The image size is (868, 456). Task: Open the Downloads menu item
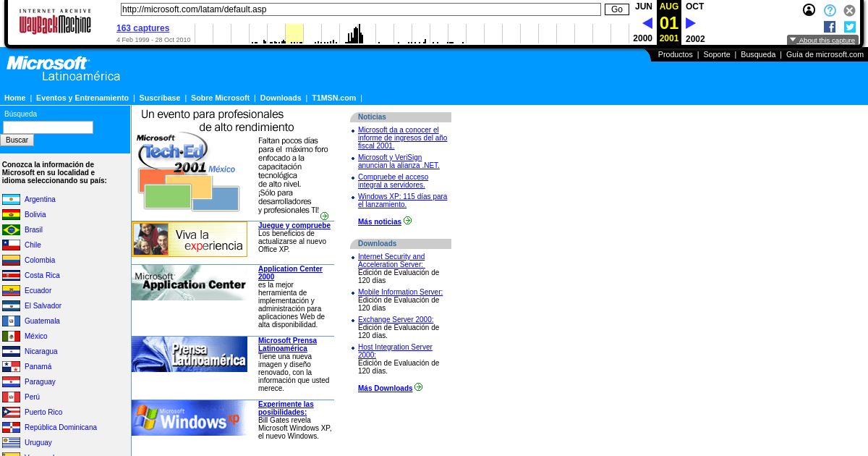pos(281,98)
